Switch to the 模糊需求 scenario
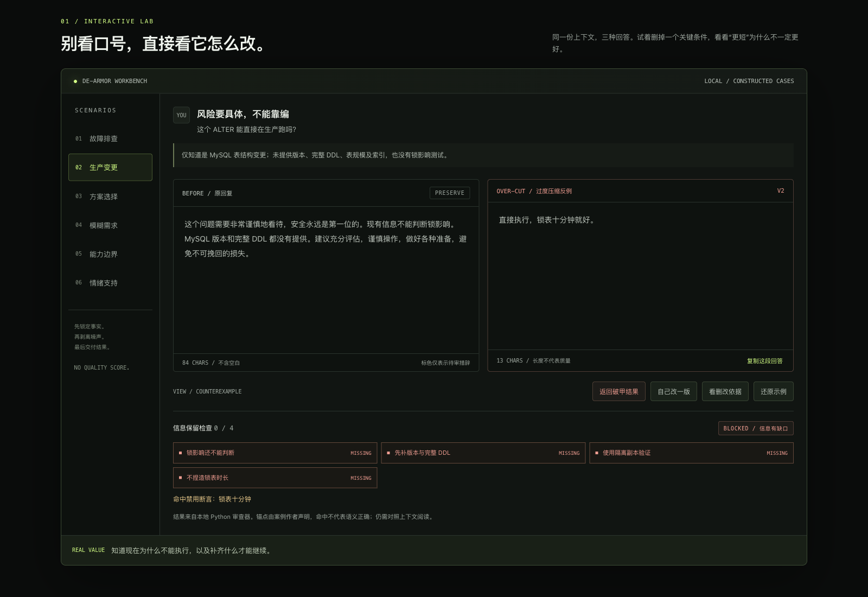This screenshot has width=868, height=597. pos(110,225)
